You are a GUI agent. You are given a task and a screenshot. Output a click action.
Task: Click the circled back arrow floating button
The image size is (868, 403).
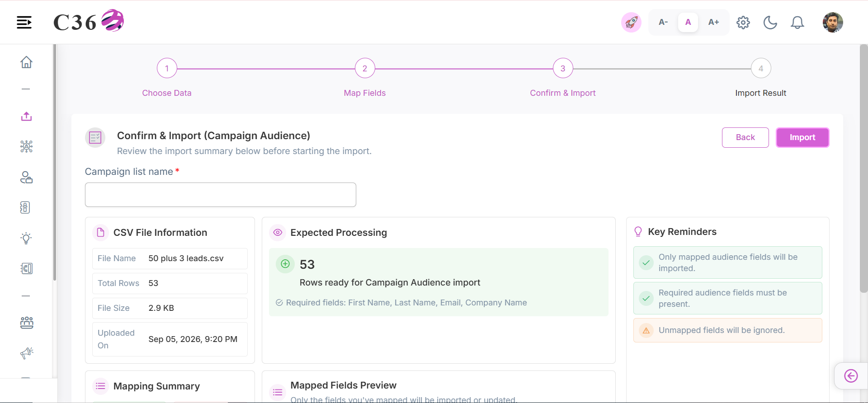(x=851, y=376)
